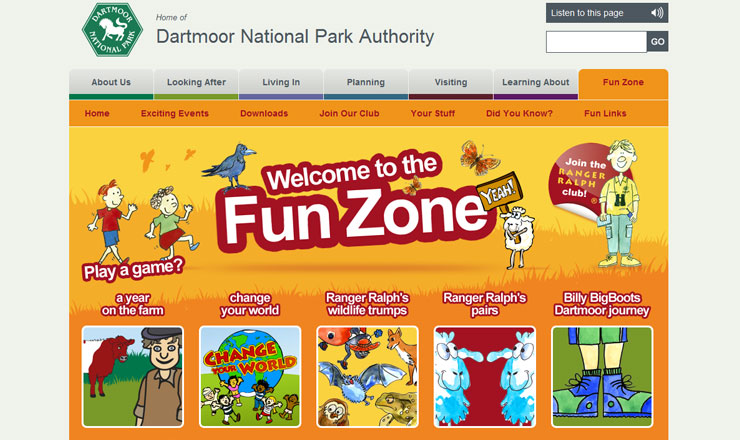Select the Learning About tab
The image size is (740, 440).
pos(536,84)
